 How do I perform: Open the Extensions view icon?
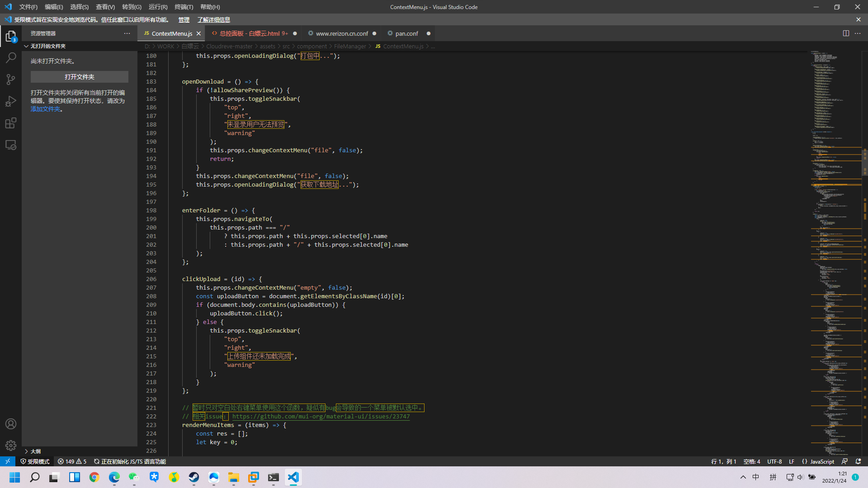[11, 123]
